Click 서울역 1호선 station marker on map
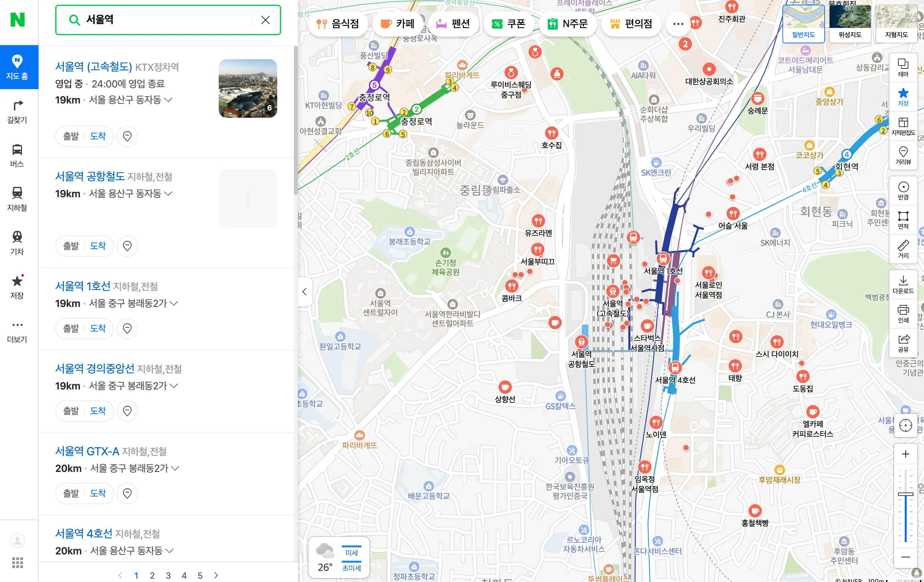 click(x=663, y=259)
